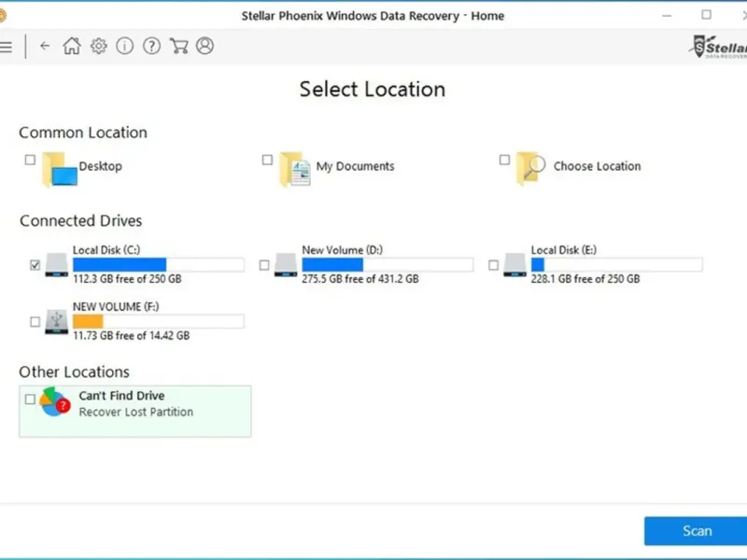Enable the Can't Find Drive checkbox

click(30, 399)
